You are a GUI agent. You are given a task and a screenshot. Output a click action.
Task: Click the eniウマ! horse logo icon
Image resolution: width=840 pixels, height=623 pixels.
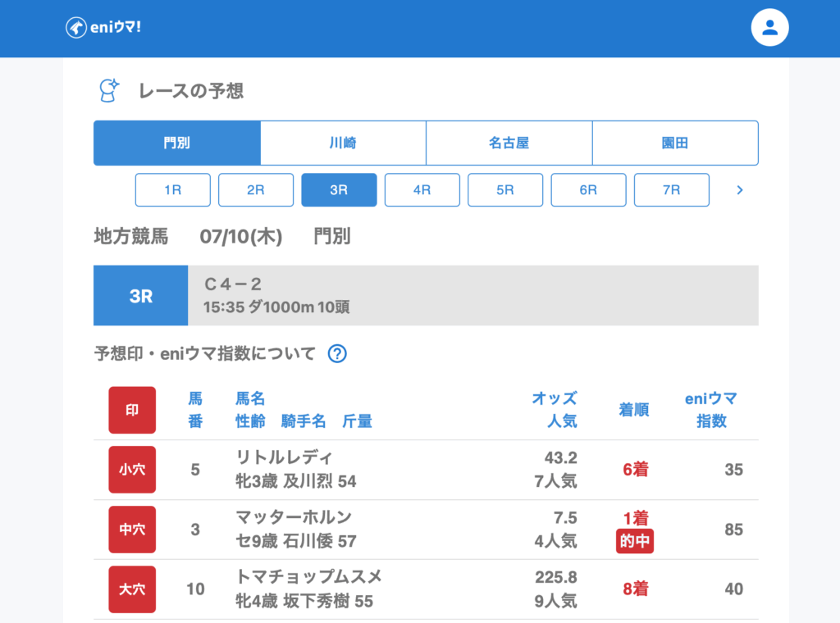(x=76, y=28)
